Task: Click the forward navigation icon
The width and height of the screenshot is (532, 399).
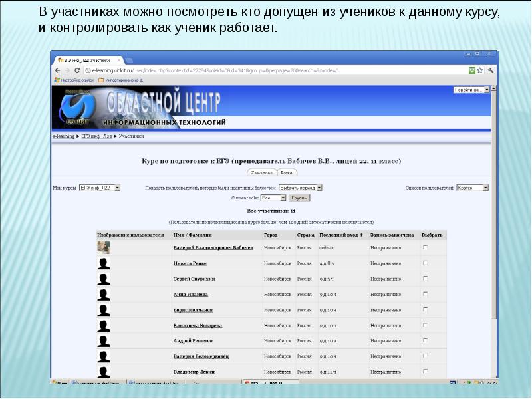Action: 67,69
